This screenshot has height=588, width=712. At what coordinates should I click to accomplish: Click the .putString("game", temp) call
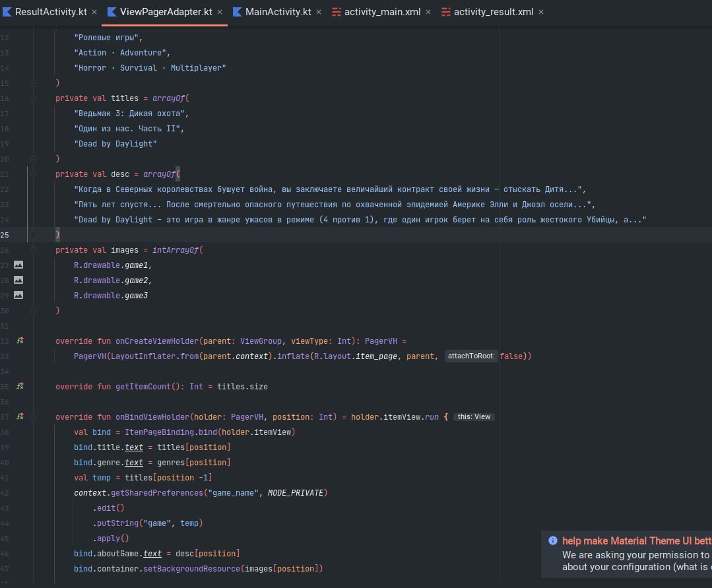coord(148,523)
